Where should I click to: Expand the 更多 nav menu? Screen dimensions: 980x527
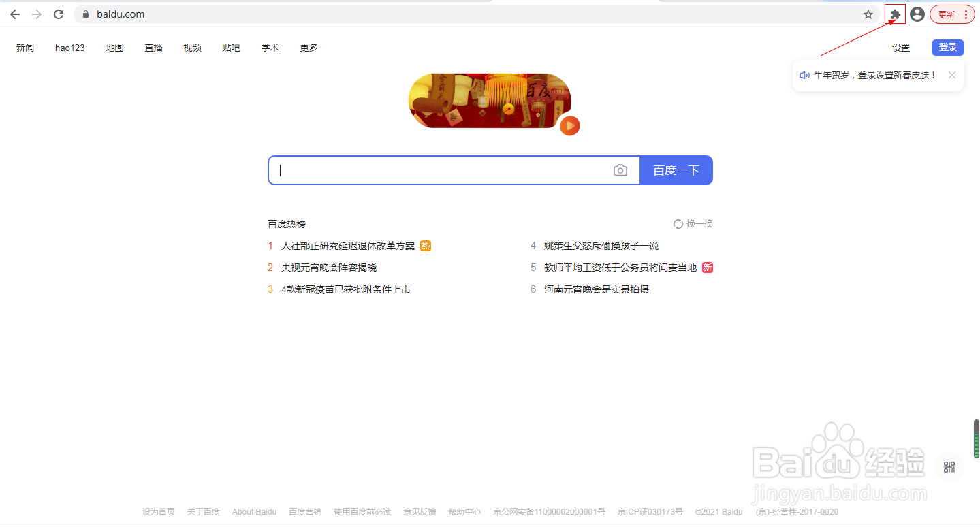(x=309, y=48)
